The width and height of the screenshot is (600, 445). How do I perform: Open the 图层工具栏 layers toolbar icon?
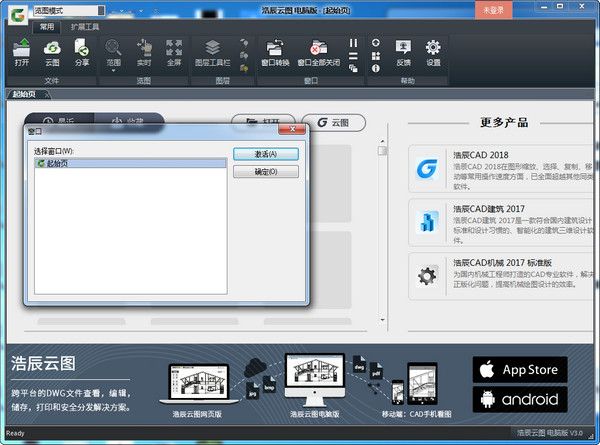click(211, 48)
